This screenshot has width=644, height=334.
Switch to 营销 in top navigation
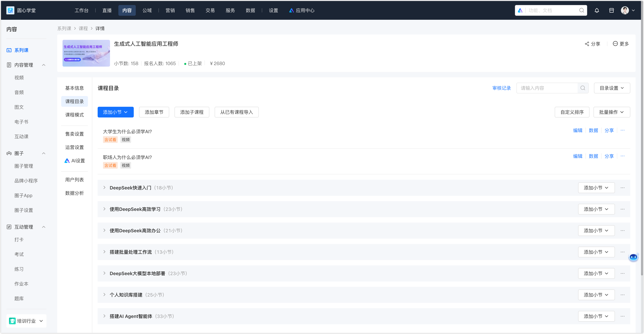170,11
